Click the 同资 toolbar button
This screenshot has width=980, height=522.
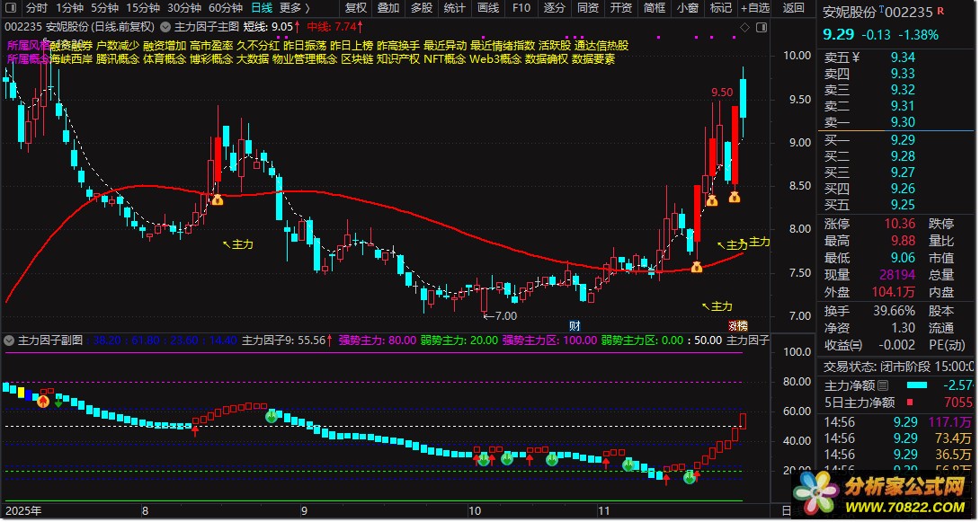coord(587,8)
